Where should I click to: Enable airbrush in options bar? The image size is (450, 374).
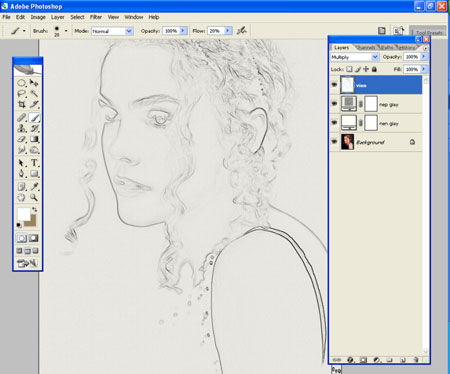click(x=242, y=31)
